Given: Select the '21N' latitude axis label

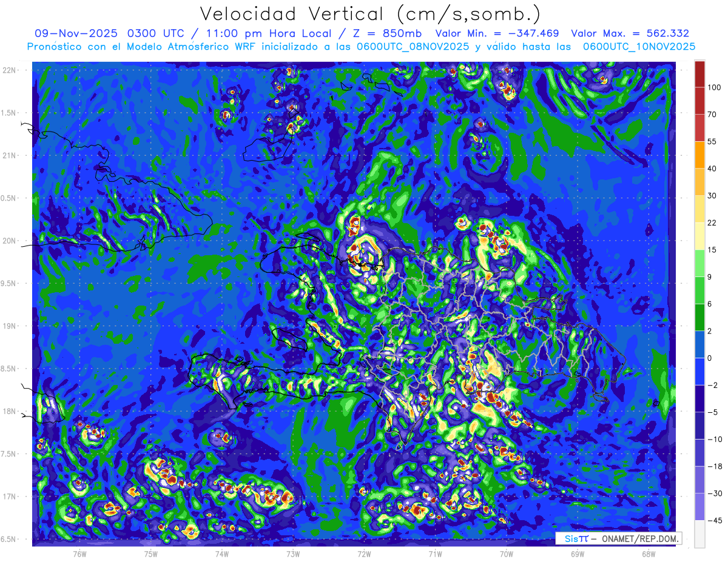Looking at the screenshot, I should click(10, 155).
